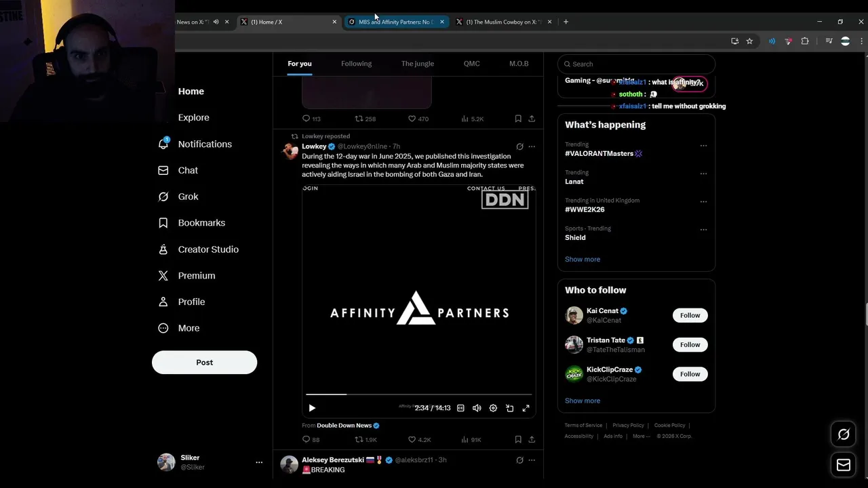The width and height of the screenshot is (868, 488).
Task: Open Grok from the sidebar
Action: [178, 197]
